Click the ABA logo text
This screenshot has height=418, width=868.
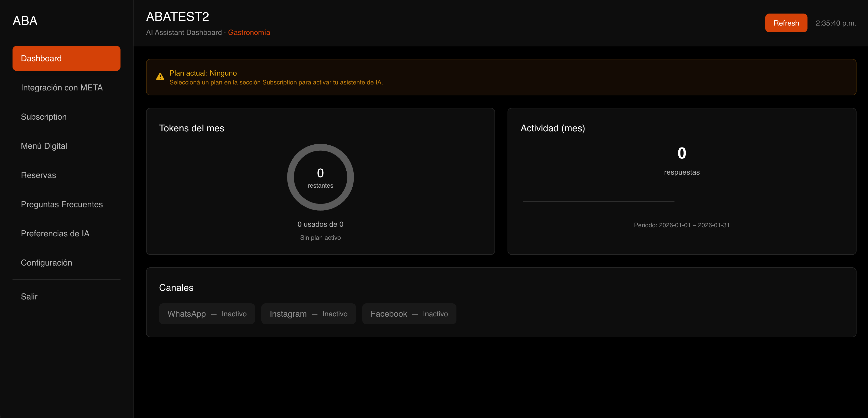tap(25, 21)
